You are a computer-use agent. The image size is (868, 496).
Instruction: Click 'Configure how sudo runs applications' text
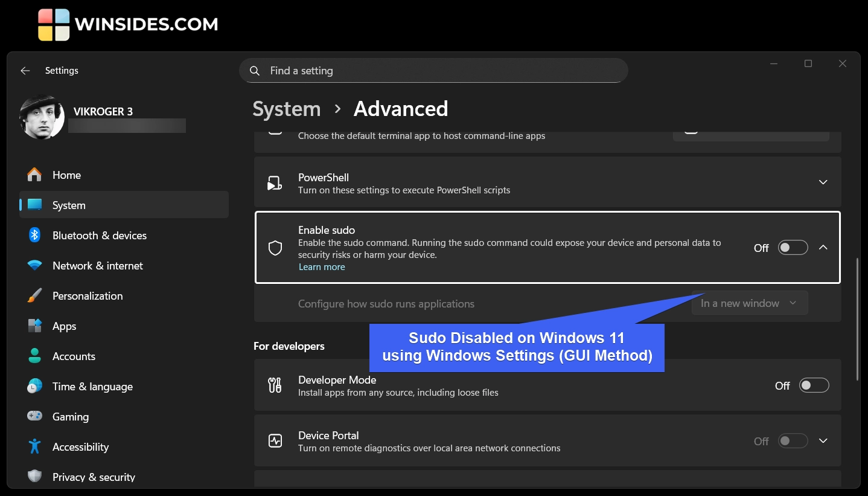(x=386, y=304)
